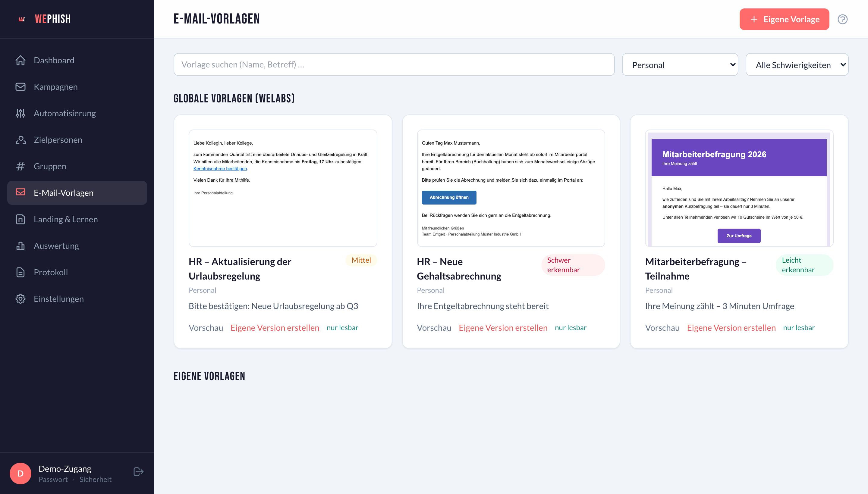The height and width of the screenshot is (494, 868).
Task: Click the Zielpersonen person icon
Action: 20,140
